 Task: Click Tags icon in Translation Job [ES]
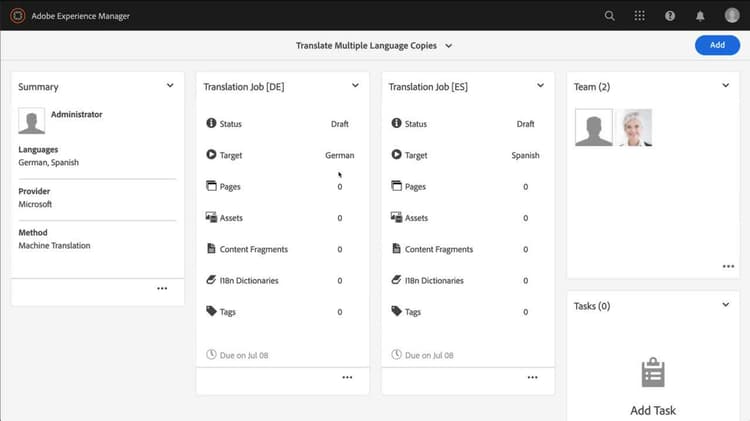pos(396,311)
